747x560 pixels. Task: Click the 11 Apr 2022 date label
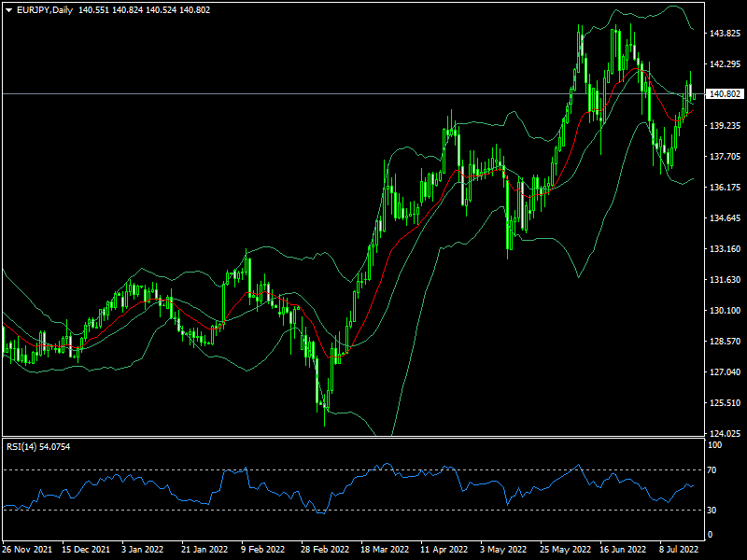(444, 550)
